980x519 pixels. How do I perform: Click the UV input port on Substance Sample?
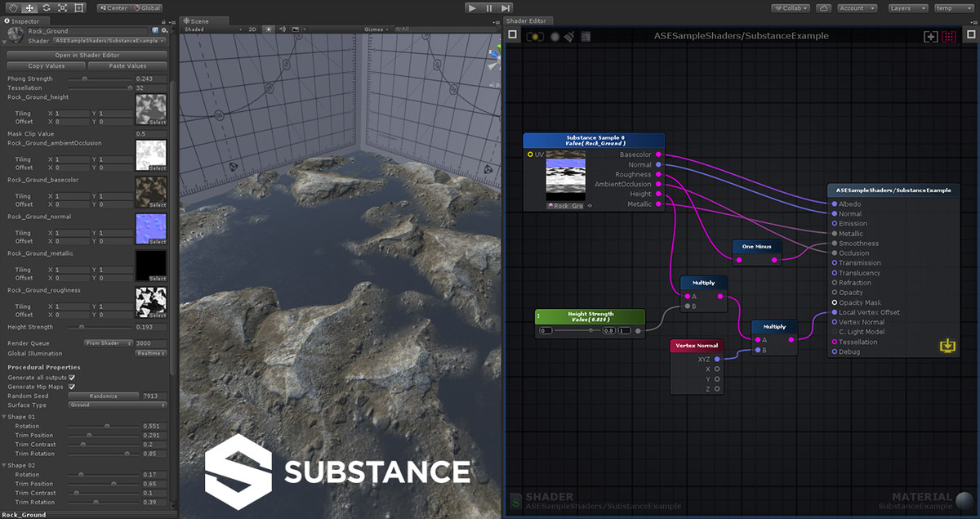point(530,154)
